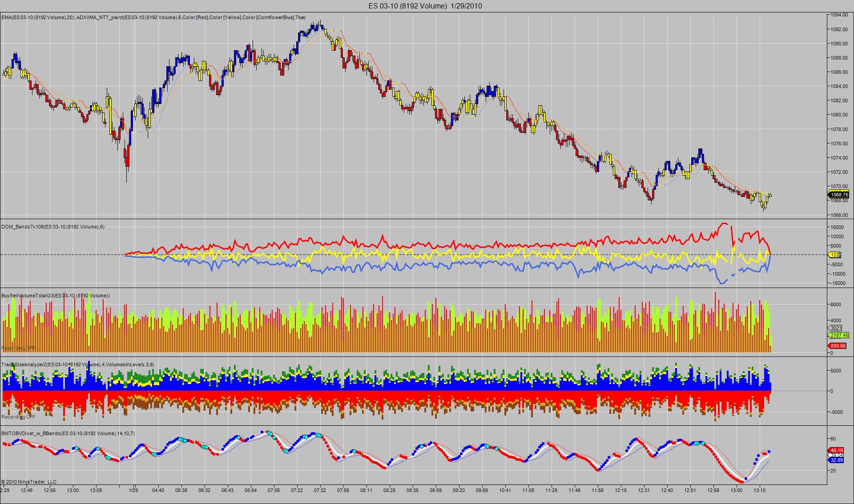854x504 pixels.
Task: Click the 07:55 time axis label
Action: point(343,491)
